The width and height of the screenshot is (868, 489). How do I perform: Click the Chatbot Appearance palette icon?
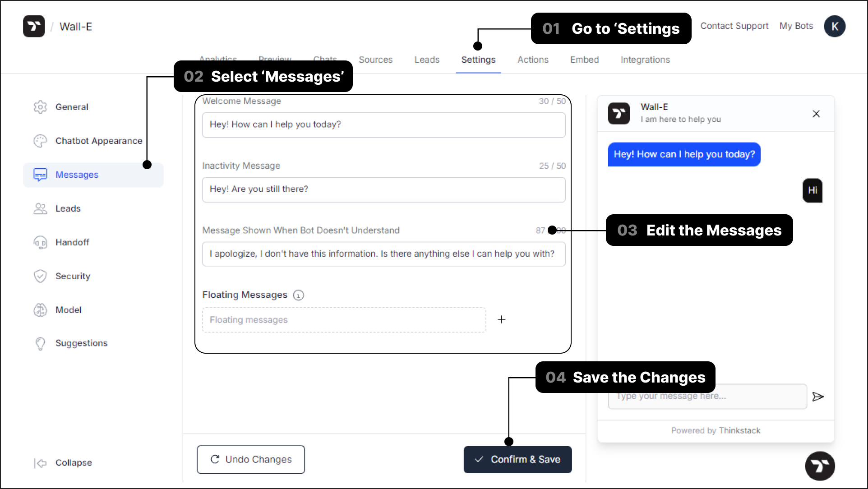pos(40,141)
